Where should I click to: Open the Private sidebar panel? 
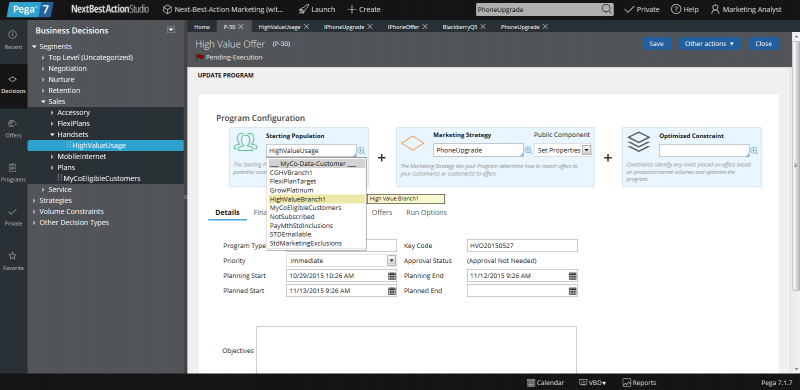13,216
